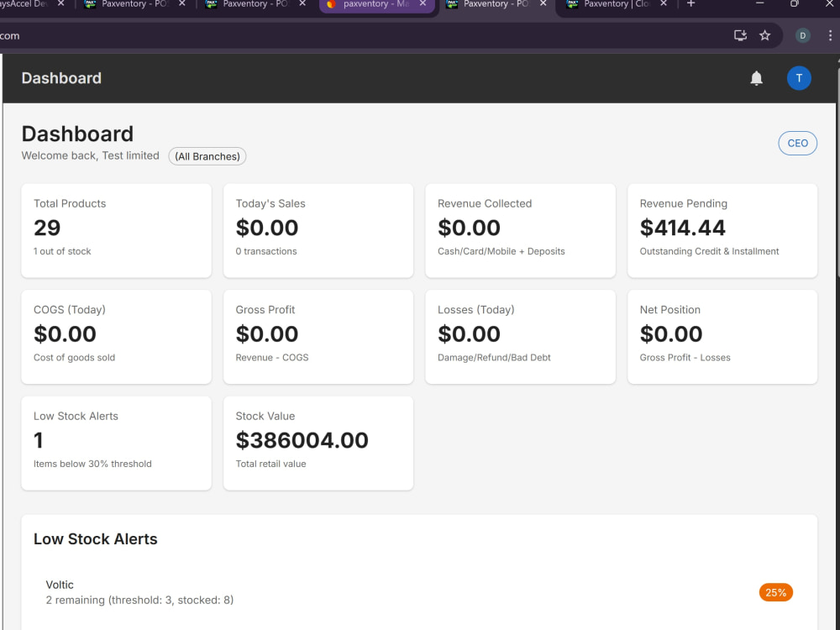Close the first tab on the left

60,3
